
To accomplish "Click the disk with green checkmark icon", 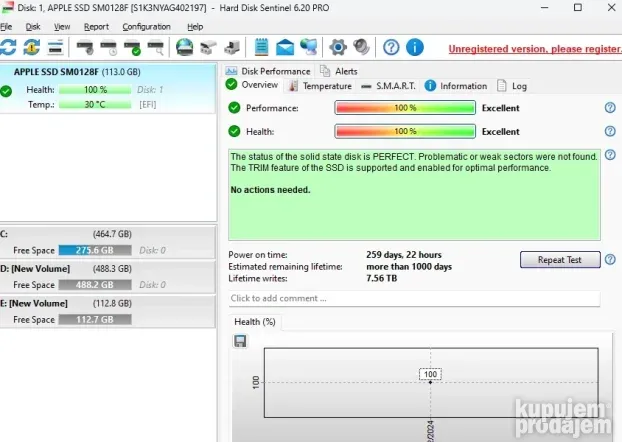I will click(x=132, y=47).
